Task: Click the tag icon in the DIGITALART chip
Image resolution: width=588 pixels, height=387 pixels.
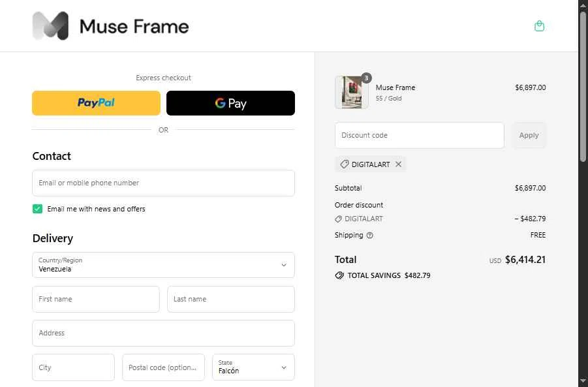Action: [344, 164]
